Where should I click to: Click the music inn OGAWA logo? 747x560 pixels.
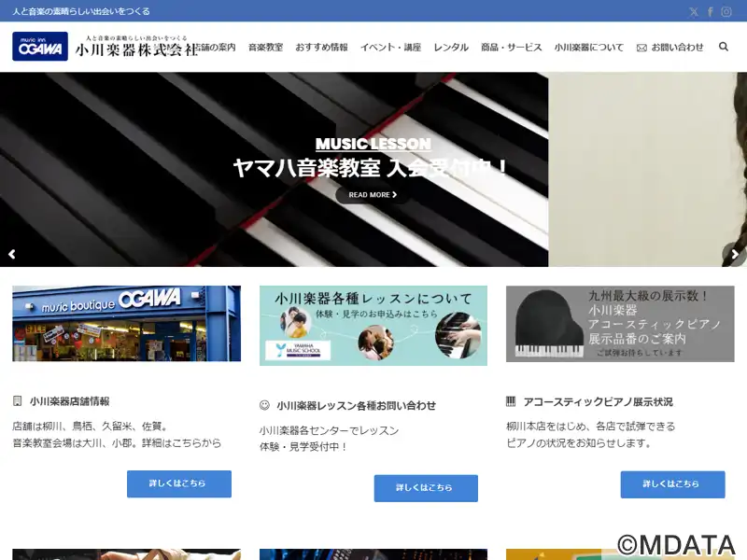[40, 46]
